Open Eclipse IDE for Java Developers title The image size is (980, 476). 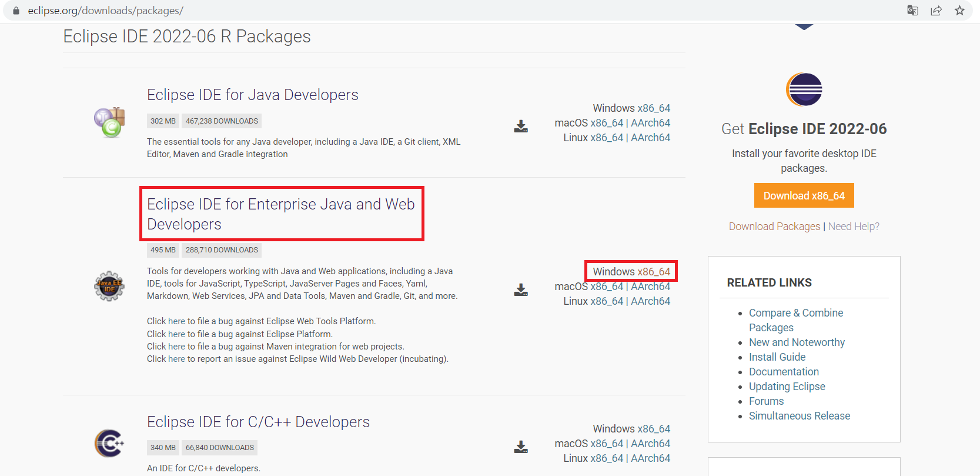[x=253, y=95]
